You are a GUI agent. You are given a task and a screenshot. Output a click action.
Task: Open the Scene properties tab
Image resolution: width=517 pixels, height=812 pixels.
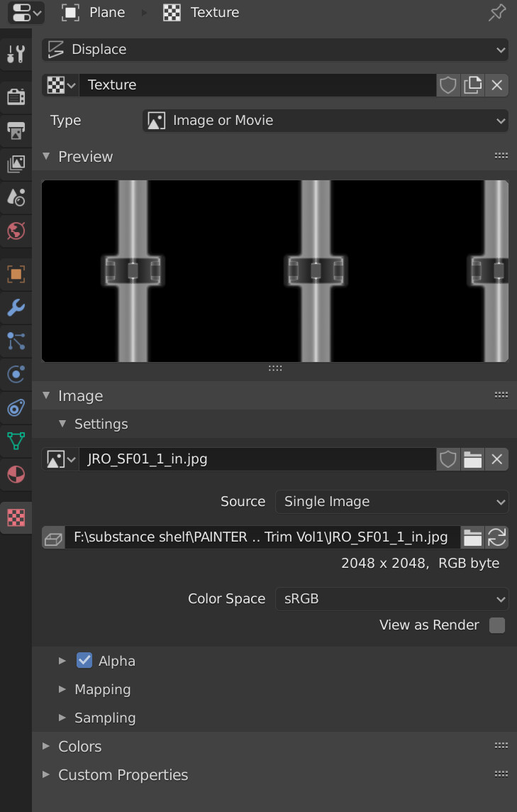pyautogui.click(x=16, y=197)
